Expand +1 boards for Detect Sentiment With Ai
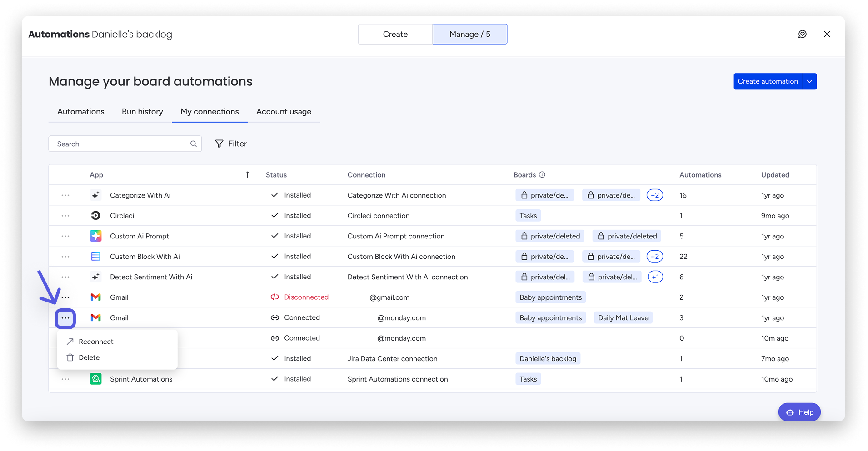The height and width of the screenshot is (451, 868). tap(655, 277)
